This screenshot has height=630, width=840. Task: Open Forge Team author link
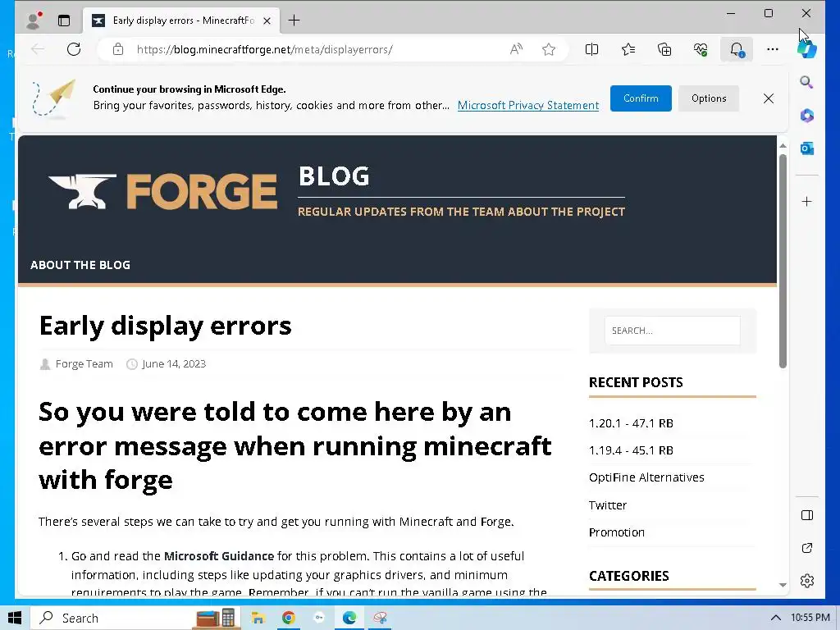84,364
